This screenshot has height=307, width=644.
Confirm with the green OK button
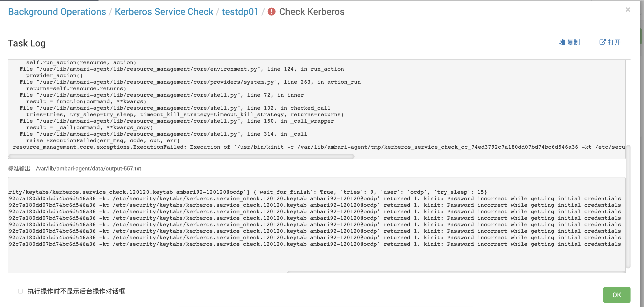point(617,295)
